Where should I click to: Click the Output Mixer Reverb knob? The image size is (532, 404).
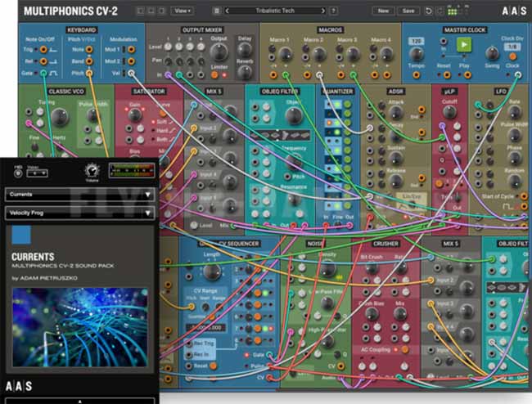point(244,72)
